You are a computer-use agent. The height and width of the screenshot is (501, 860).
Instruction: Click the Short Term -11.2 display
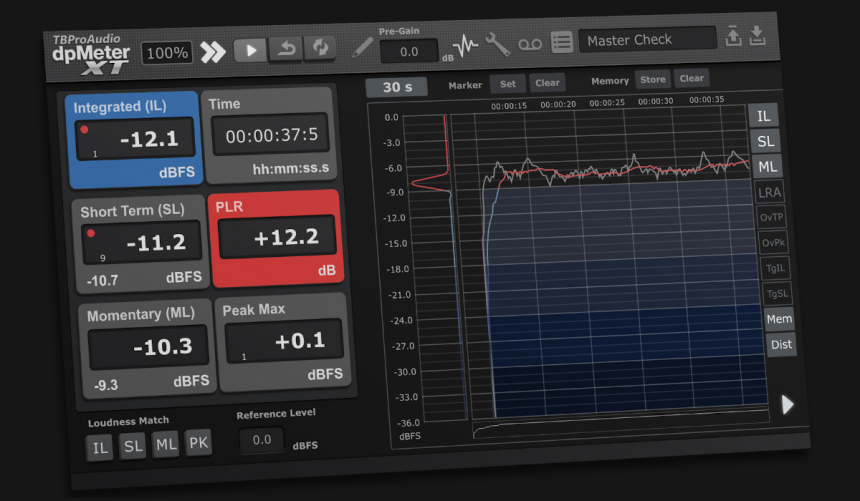point(143,242)
